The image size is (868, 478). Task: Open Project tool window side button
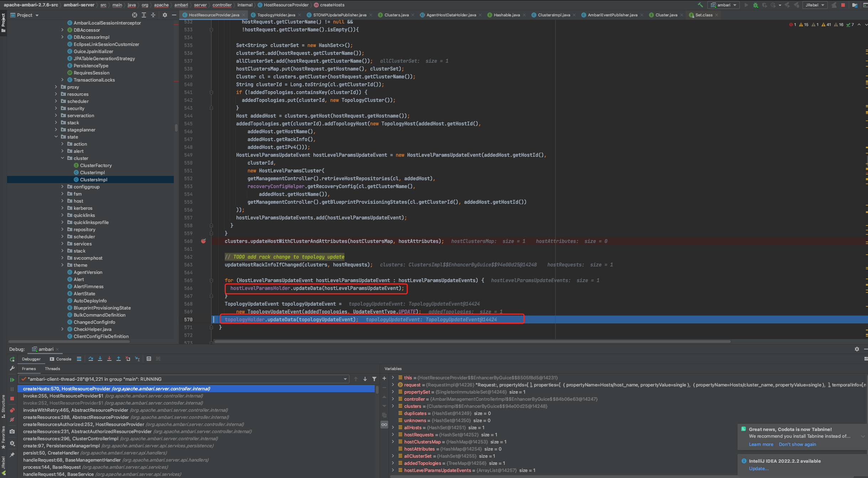coord(3,23)
